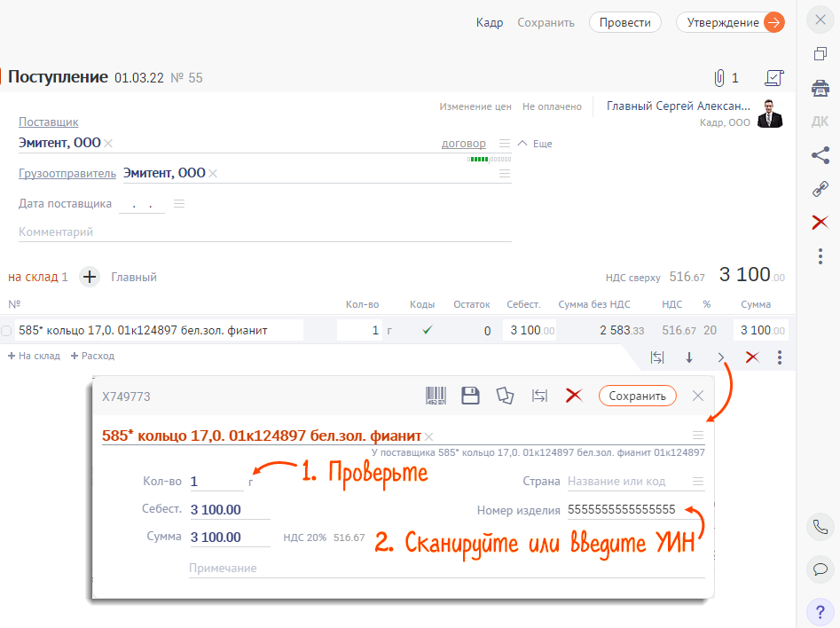Click the floppy disk save icon
The image size is (840, 628).
pos(470,396)
